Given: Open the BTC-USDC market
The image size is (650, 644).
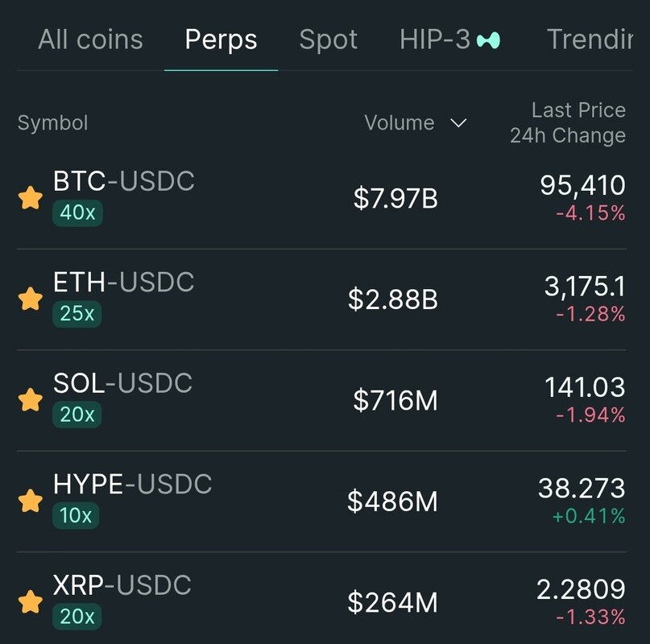Looking at the screenshot, I should point(124,182).
